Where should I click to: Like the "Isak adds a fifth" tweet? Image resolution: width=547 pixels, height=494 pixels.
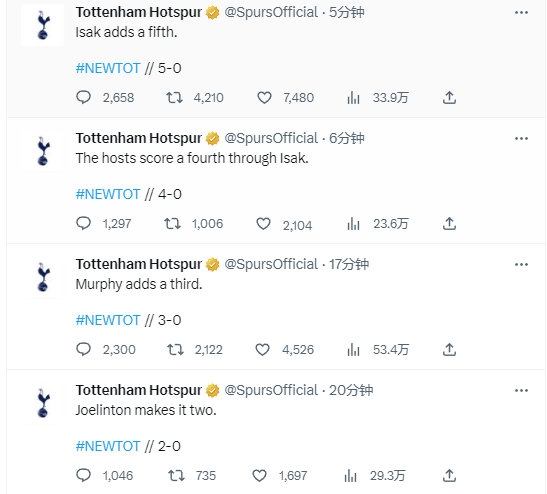click(x=264, y=98)
